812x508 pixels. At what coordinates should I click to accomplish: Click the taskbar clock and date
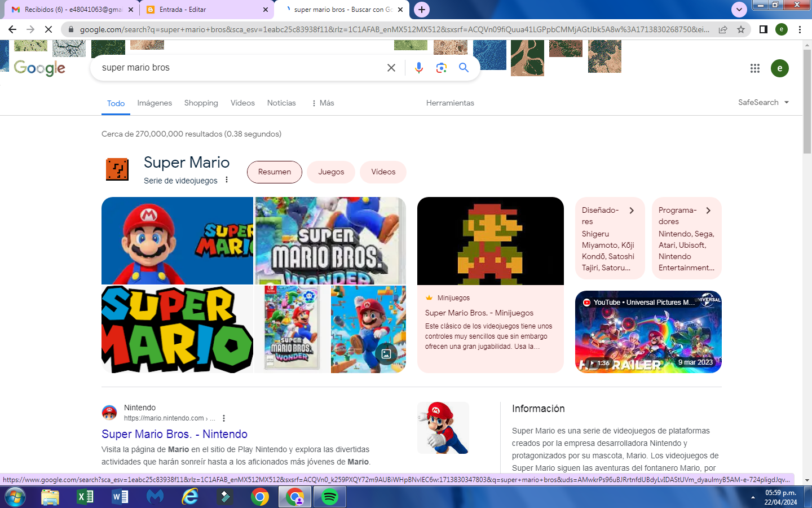click(x=780, y=497)
